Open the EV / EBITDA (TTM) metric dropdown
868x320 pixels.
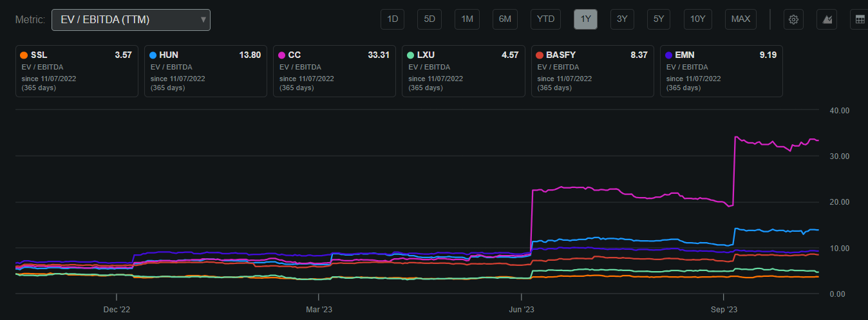tap(131, 19)
